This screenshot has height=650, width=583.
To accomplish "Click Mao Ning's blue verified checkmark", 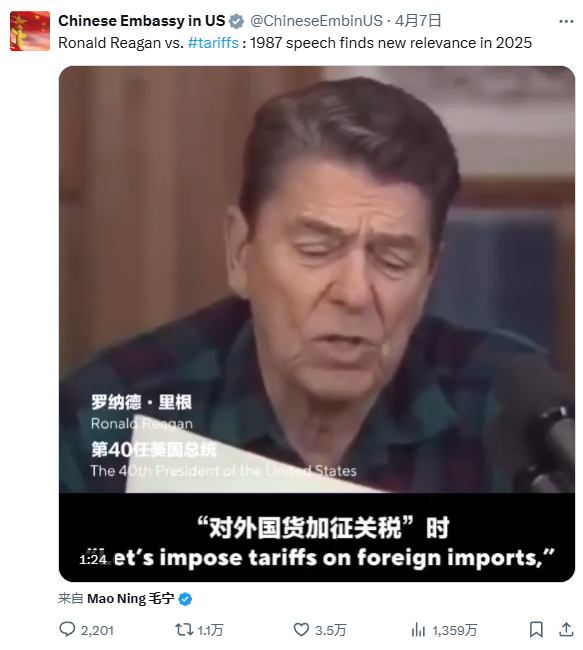I will [185, 599].
